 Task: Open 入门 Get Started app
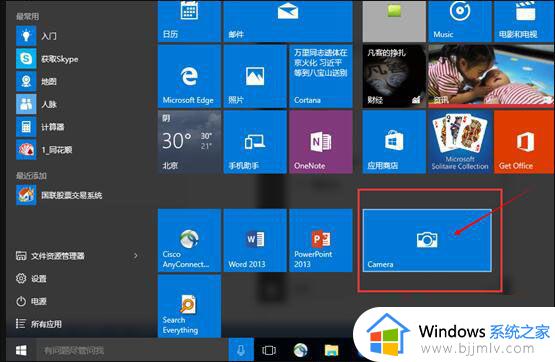36,36
